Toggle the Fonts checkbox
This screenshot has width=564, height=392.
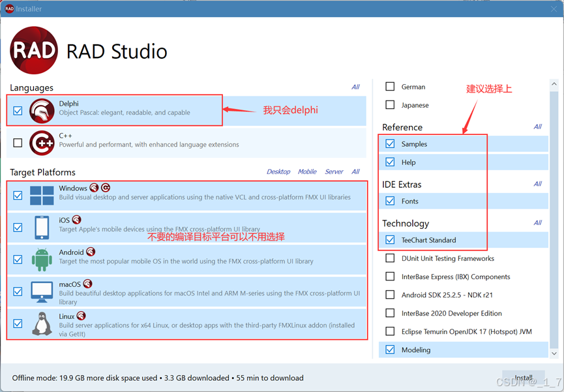pyautogui.click(x=390, y=201)
